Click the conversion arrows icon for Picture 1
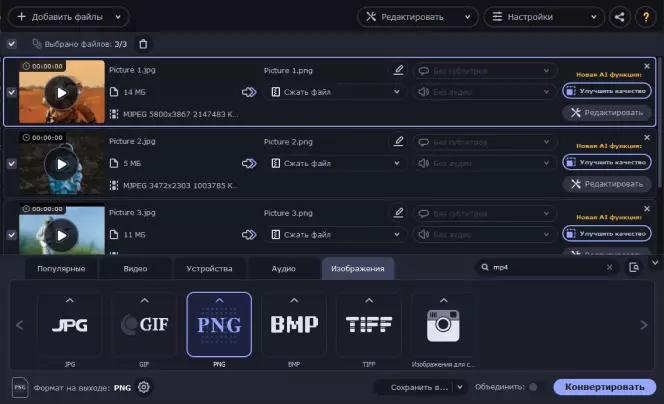This screenshot has width=664, height=404. pyautogui.click(x=249, y=92)
